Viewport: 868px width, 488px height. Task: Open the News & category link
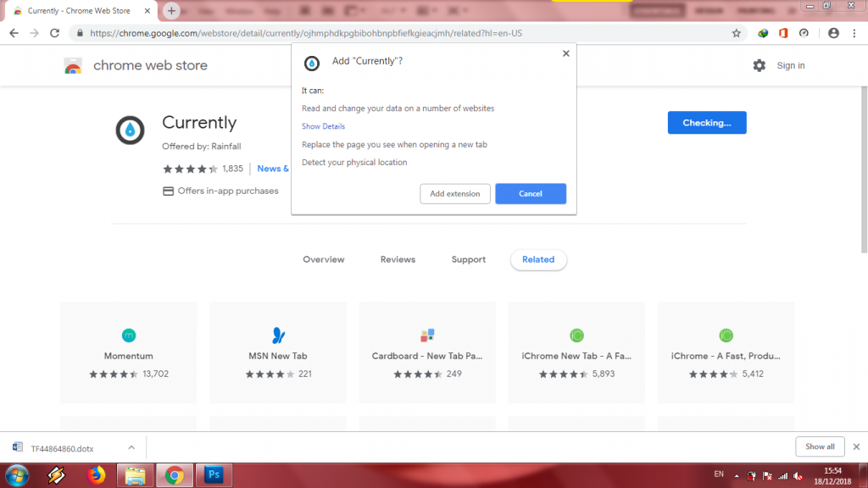pyautogui.click(x=273, y=169)
